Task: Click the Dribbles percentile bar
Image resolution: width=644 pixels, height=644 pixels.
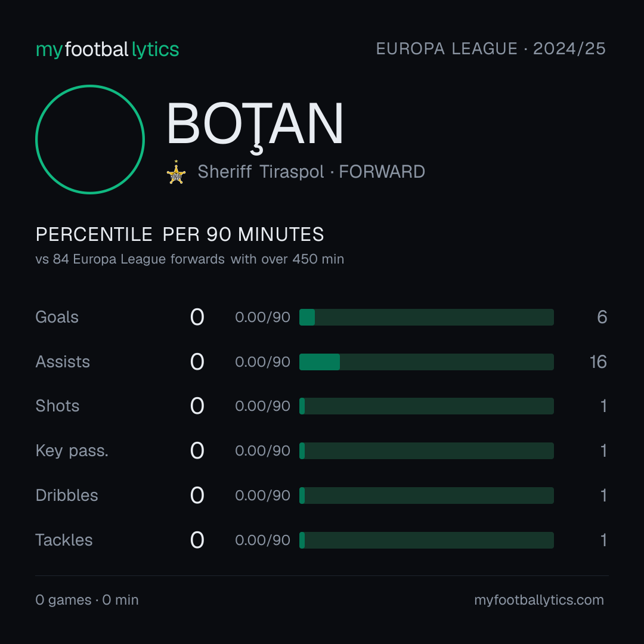Action: pyautogui.click(x=426, y=496)
